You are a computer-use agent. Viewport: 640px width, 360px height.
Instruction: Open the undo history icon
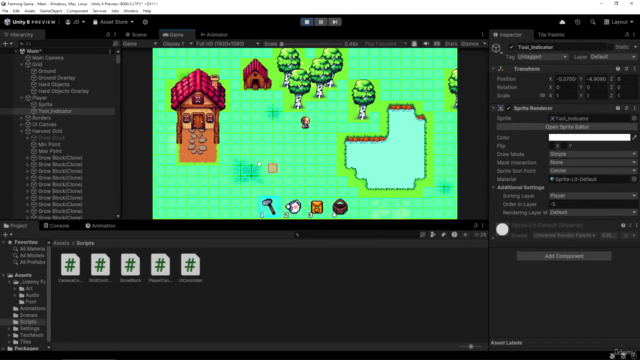tap(577, 22)
